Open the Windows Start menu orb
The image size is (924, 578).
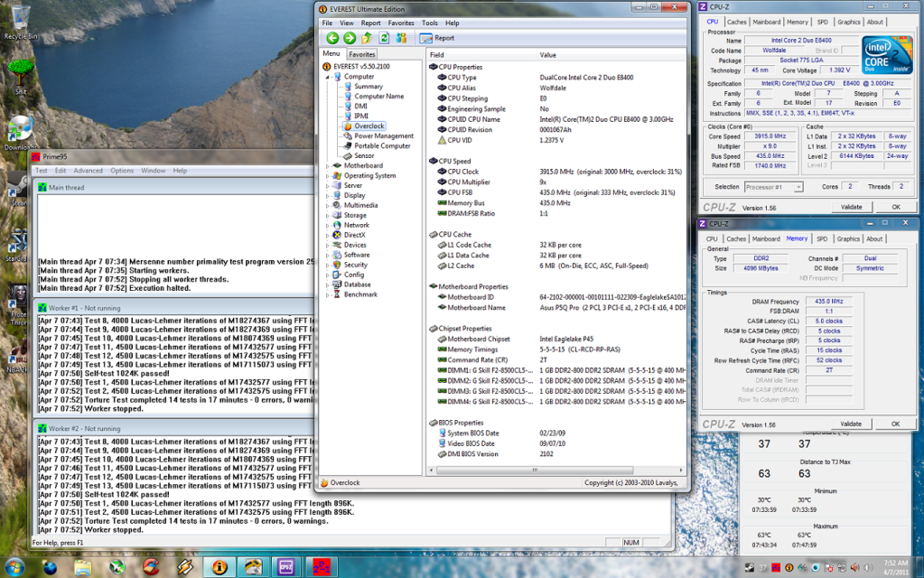14,567
